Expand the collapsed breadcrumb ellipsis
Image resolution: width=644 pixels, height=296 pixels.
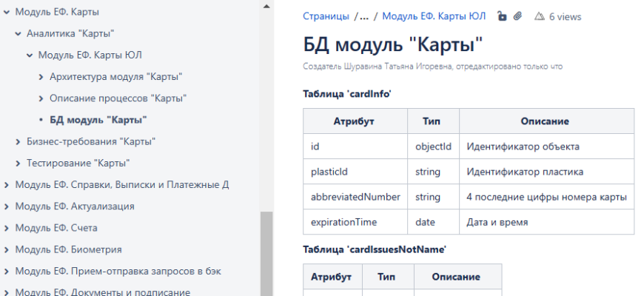(x=364, y=16)
